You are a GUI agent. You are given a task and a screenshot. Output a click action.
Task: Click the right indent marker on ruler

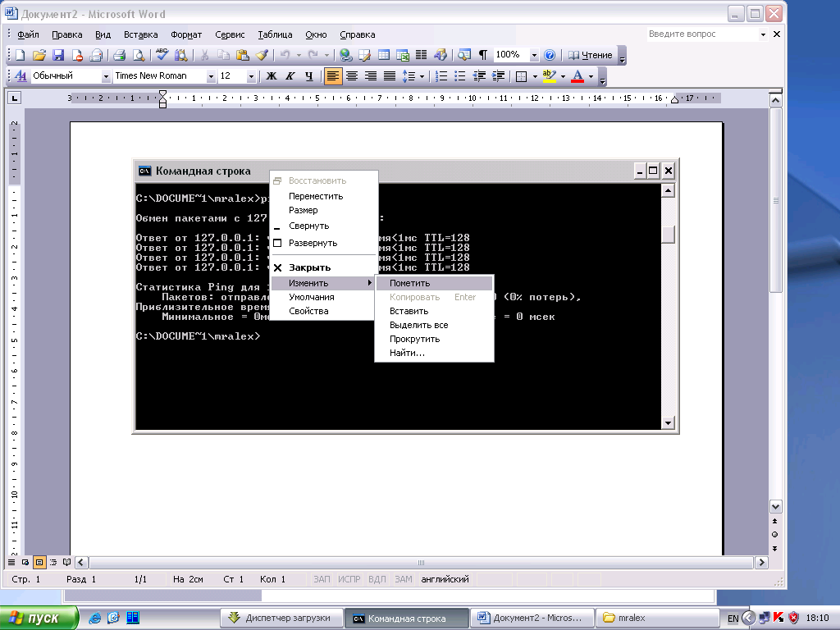coord(674,99)
